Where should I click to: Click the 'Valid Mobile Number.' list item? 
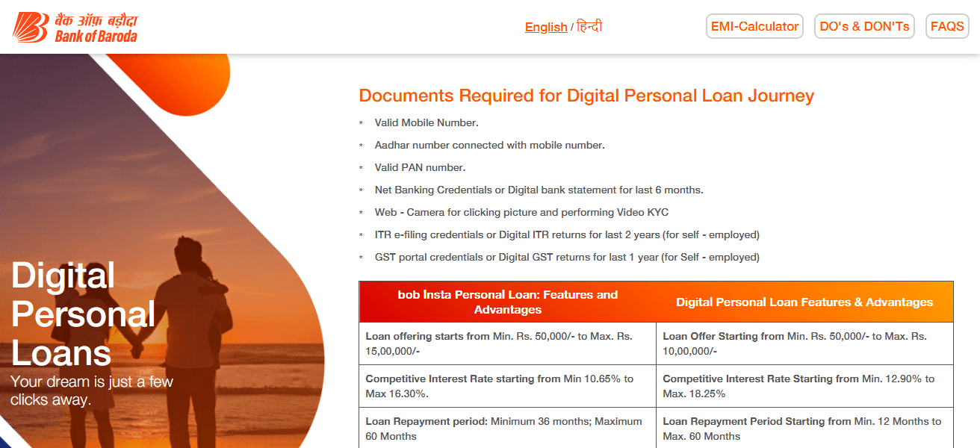click(x=427, y=122)
